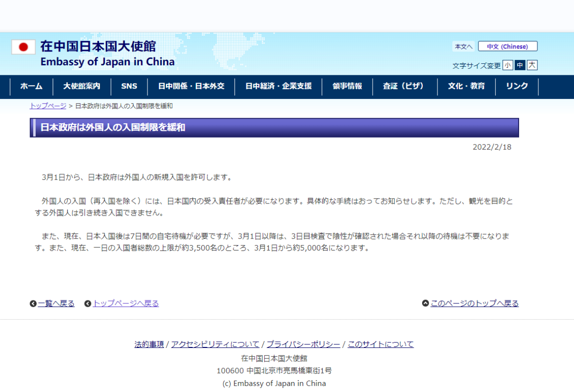574x392 pixels.
Task: Open the 文化・教育 navigation menu
Action: [x=467, y=86]
